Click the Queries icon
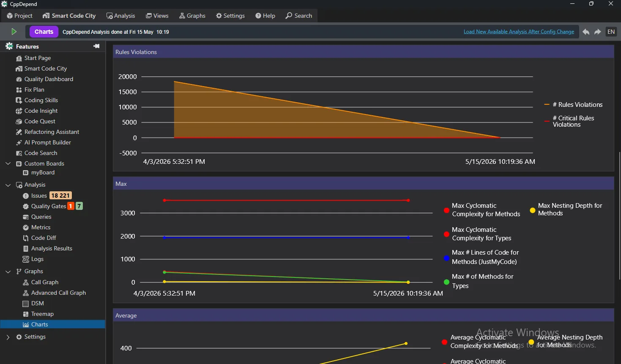 (26, 217)
